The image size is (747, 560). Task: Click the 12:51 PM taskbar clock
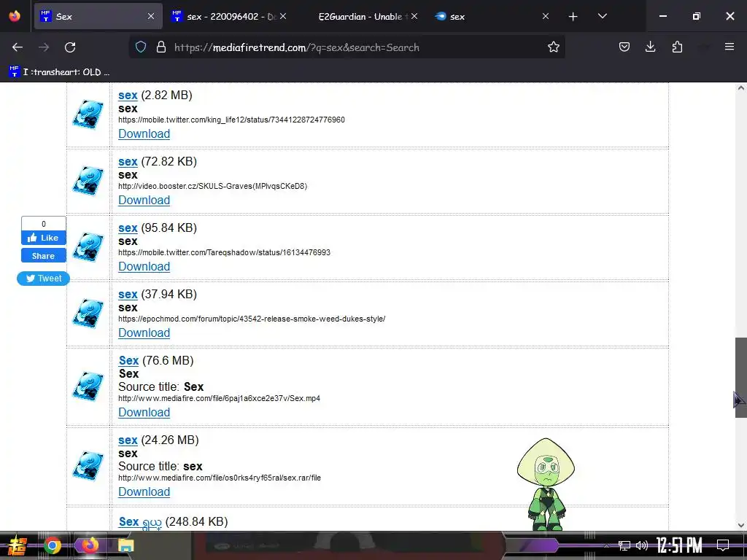[x=679, y=545]
